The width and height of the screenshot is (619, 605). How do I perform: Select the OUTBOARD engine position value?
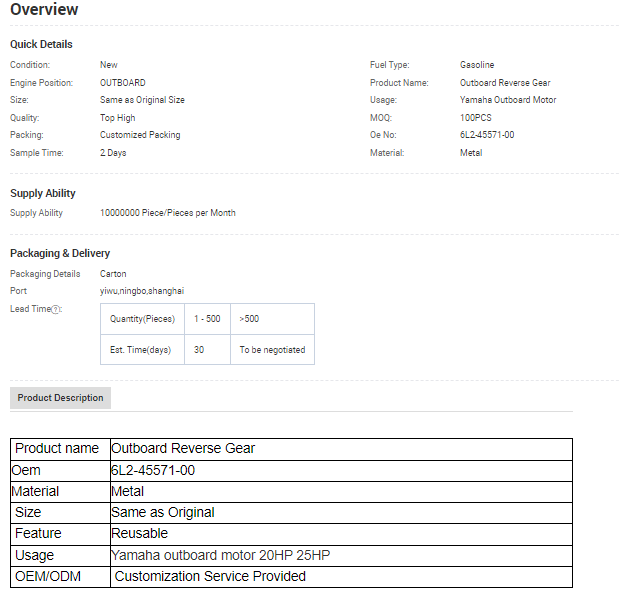(122, 83)
